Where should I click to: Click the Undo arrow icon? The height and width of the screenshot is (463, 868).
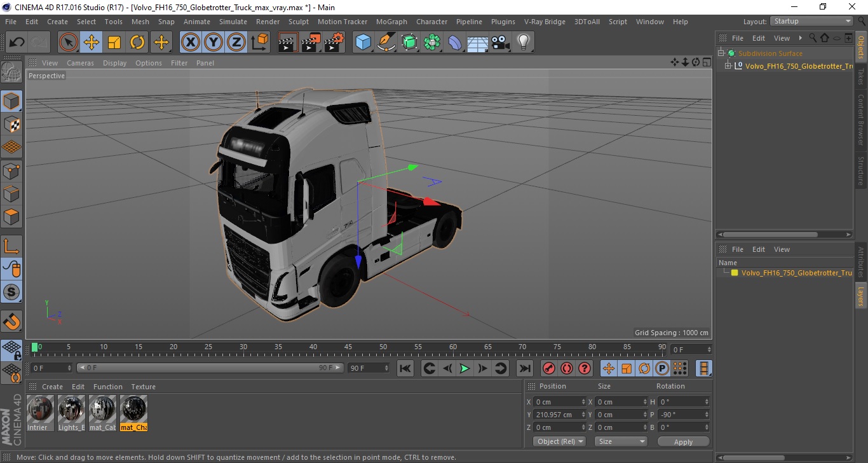(17, 43)
